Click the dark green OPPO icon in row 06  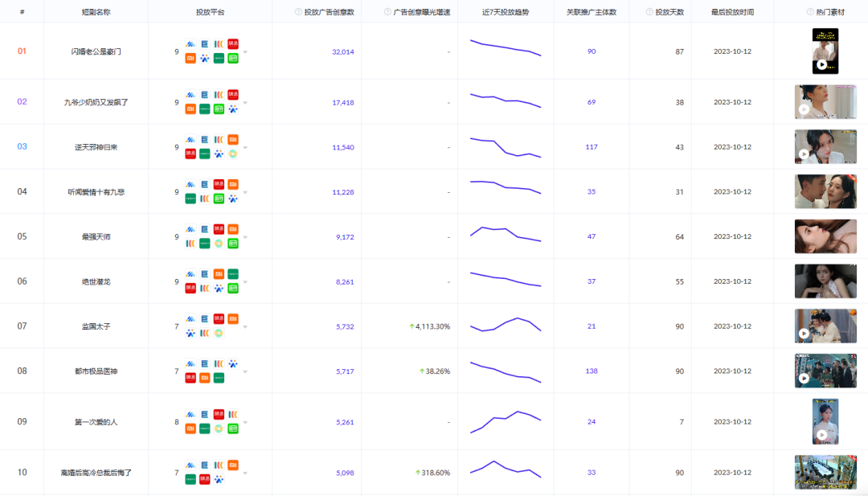click(233, 274)
